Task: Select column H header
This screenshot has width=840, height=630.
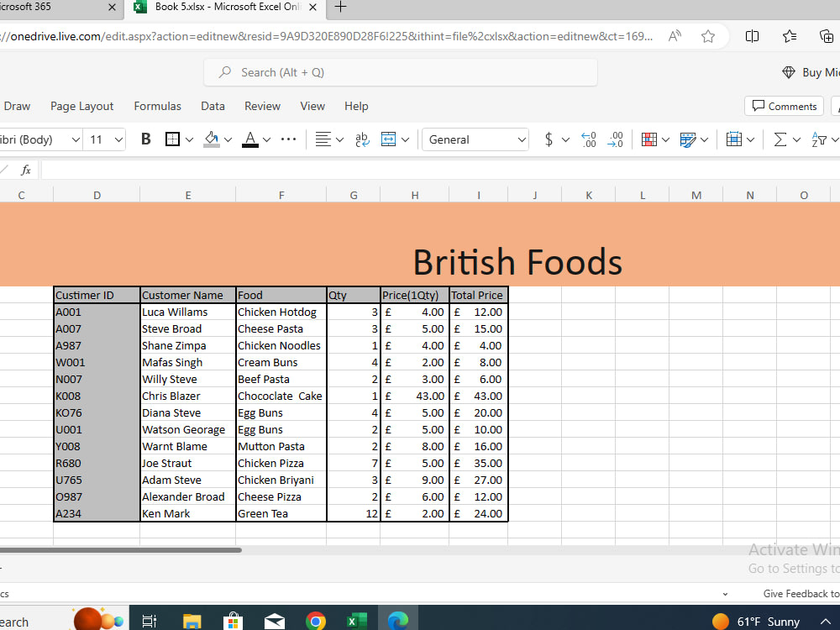Action: (415, 196)
